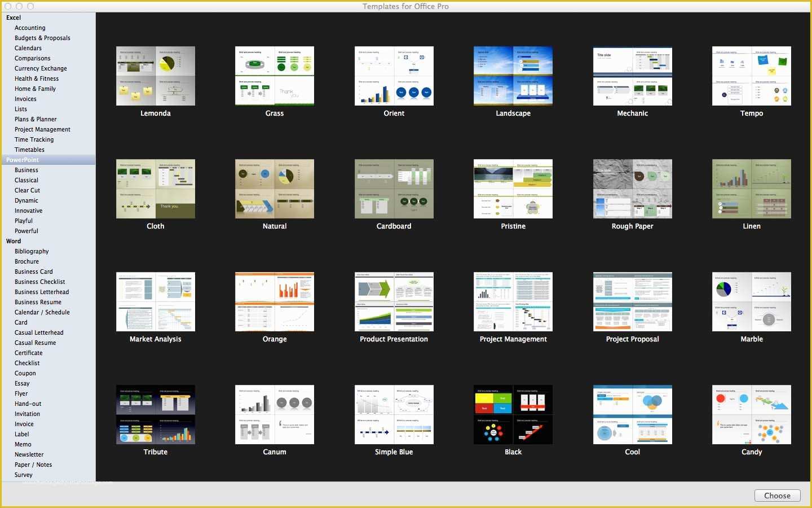Image resolution: width=812 pixels, height=508 pixels.
Task: Select the Grass template thumbnail
Action: [x=275, y=76]
